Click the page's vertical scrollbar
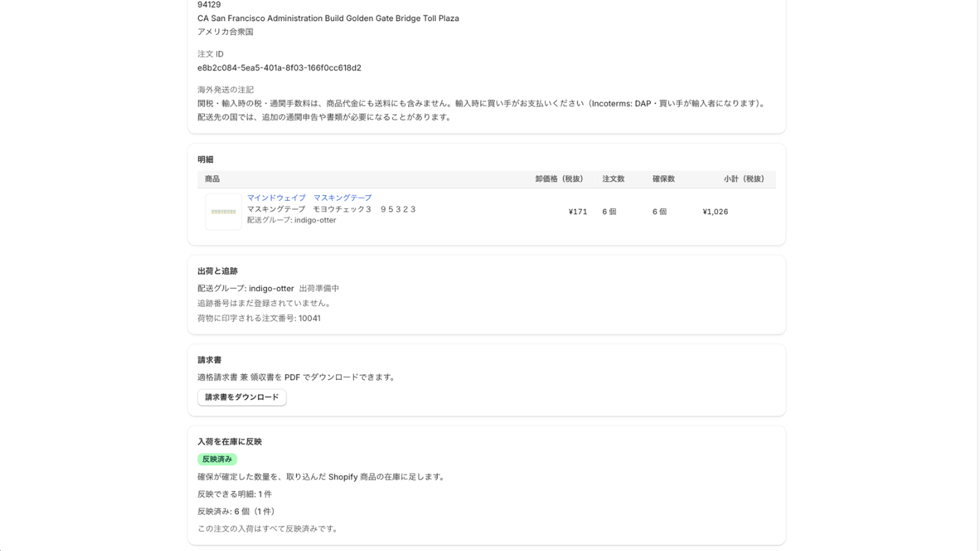The height and width of the screenshot is (551, 980). click(978, 275)
